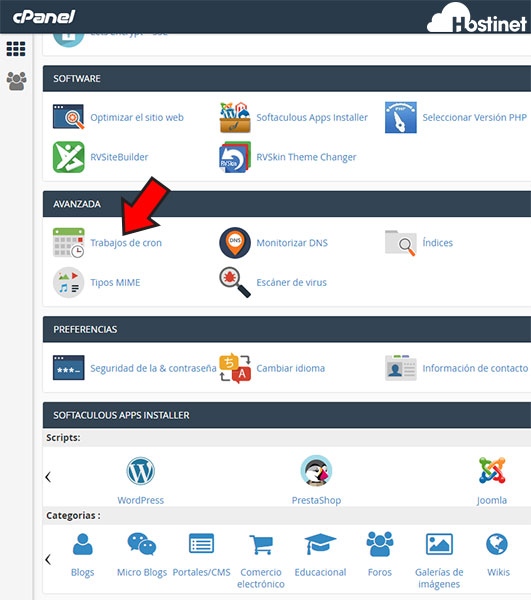Viewport: 531px width, 600px height.
Task: Collapse the AVANZADA section header
Action: point(287,204)
